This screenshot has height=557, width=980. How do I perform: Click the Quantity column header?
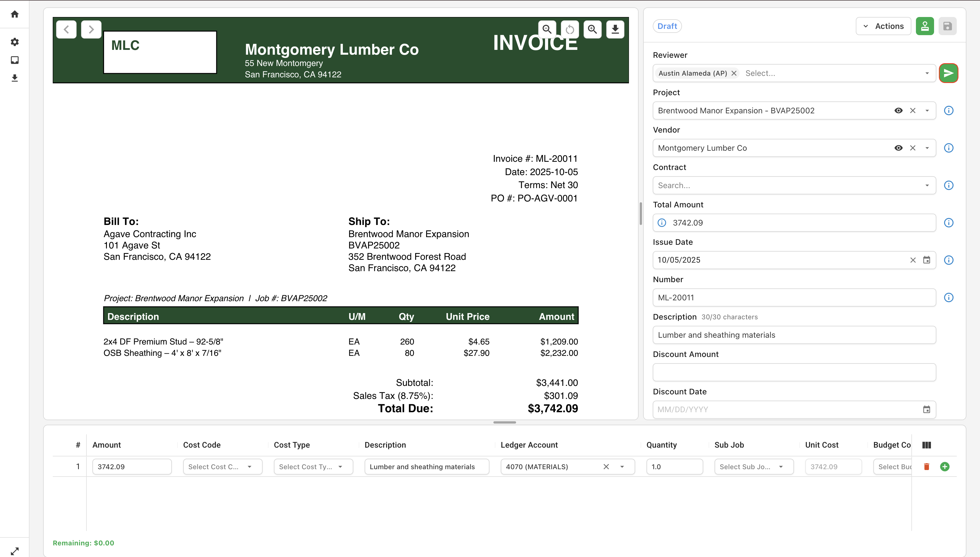pyautogui.click(x=662, y=445)
